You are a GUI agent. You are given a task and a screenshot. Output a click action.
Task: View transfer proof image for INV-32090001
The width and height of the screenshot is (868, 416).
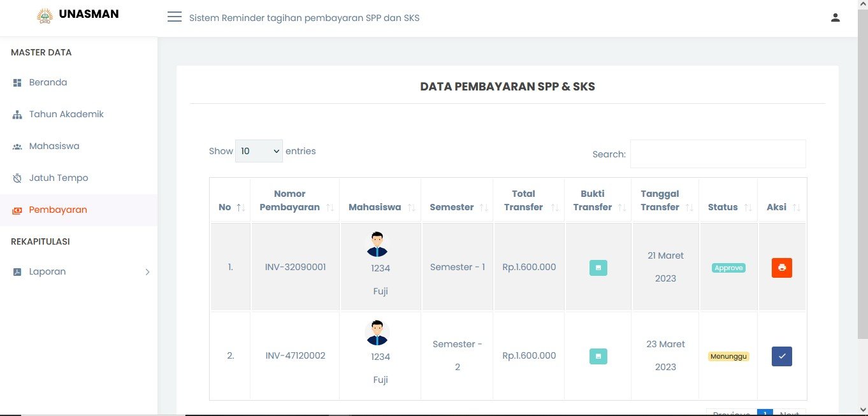[598, 268]
